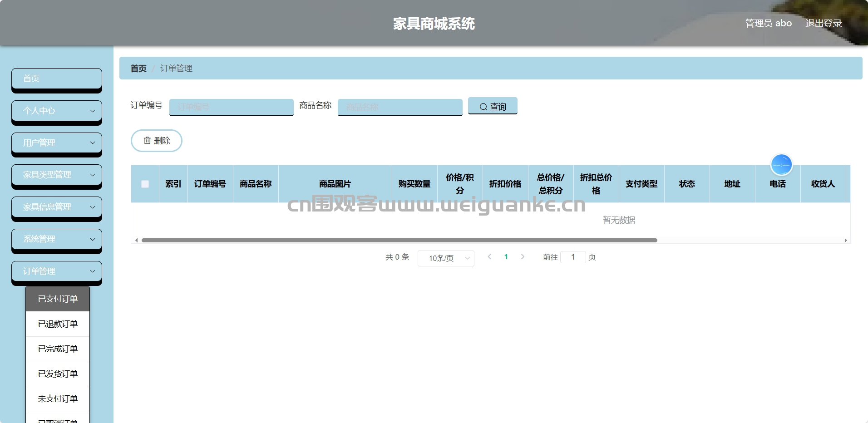Viewport: 868px width, 423px height.
Task: Click the 折扣价格 column header
Action: tap(505, 184)
